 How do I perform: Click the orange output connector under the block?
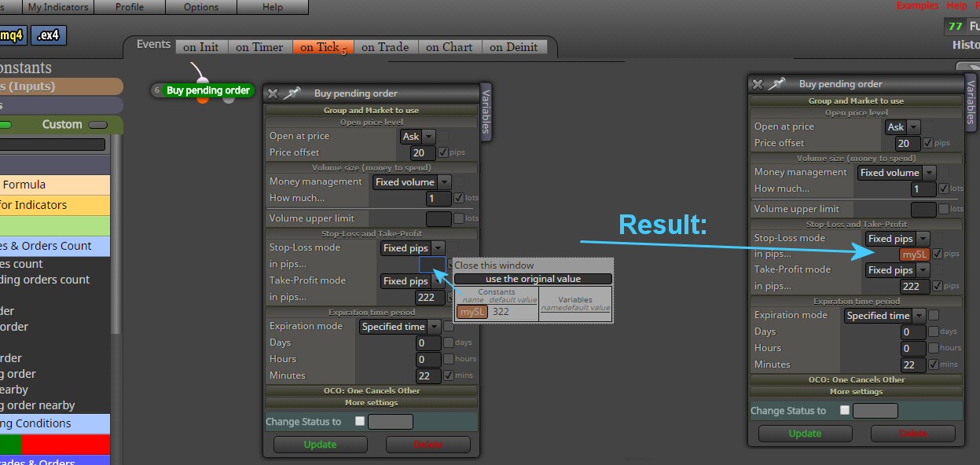[203, 100]
